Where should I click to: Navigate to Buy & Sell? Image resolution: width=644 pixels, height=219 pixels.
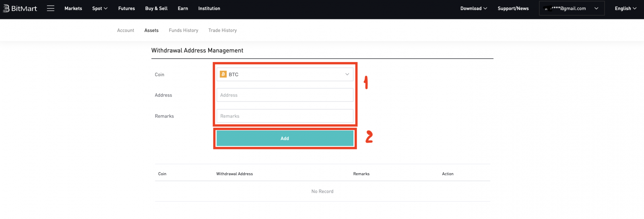tap(156, 8)
